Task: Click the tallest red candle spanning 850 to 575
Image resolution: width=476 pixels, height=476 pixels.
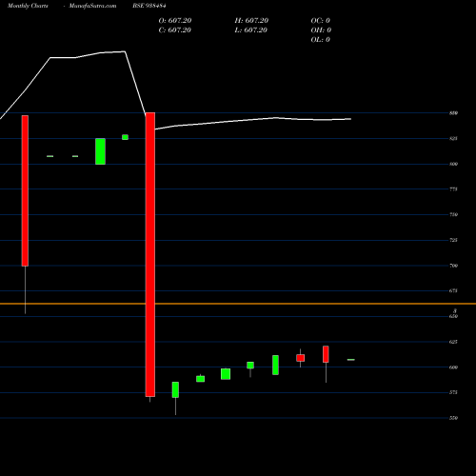Action: coord(150,254)
